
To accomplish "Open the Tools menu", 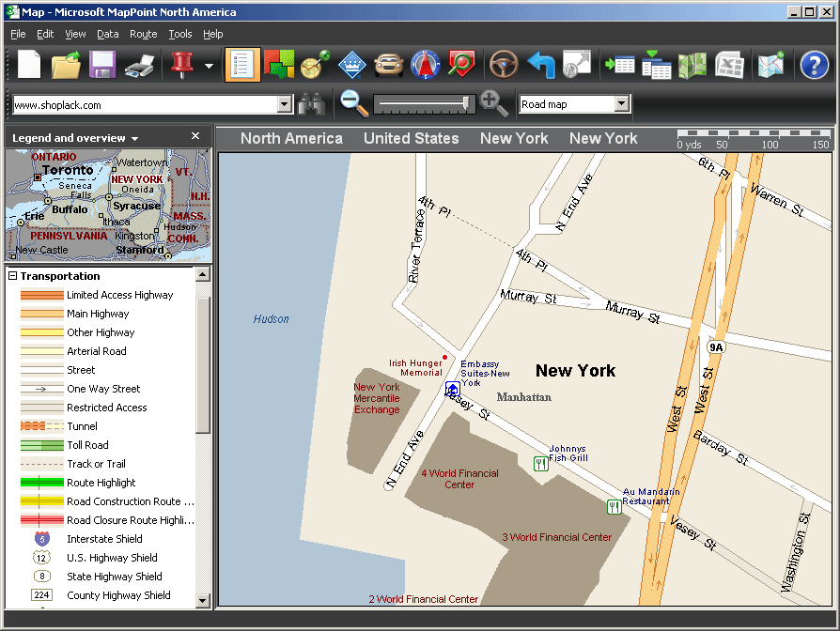I will coord(180,34).
